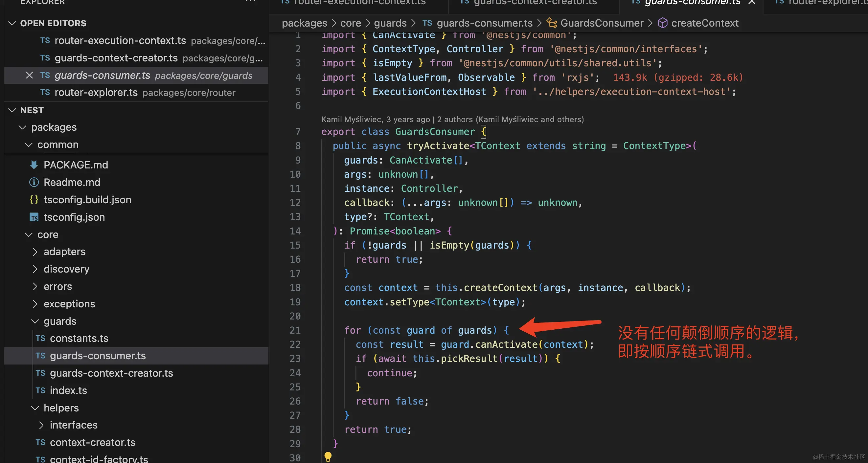Open Kamil Myśliwiec git blame annotation
Image resolution: width=868 pixels, height=463 pixels.
(452, 119)
